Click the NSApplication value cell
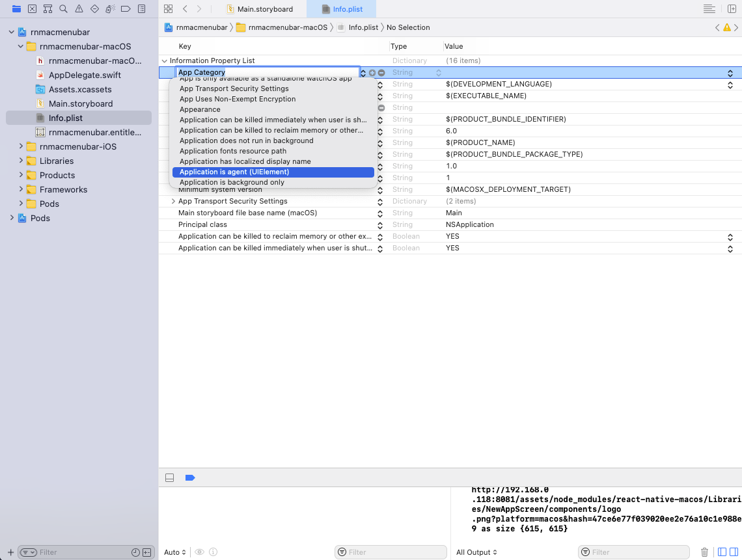The width and height of the screenshot is (742, 560). (x=470, y=224)
